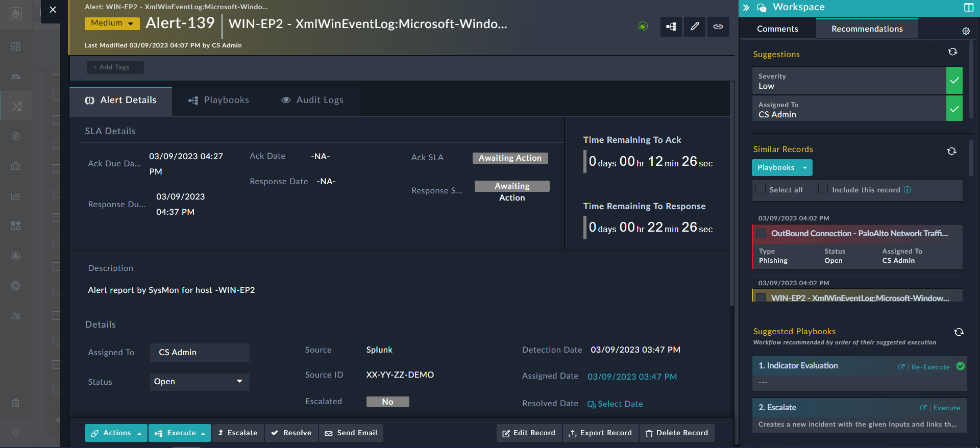Refresh the Suggested Playbooks section
Screen dimensions: 980x448
pyautogui.click(x=959, y=332)
